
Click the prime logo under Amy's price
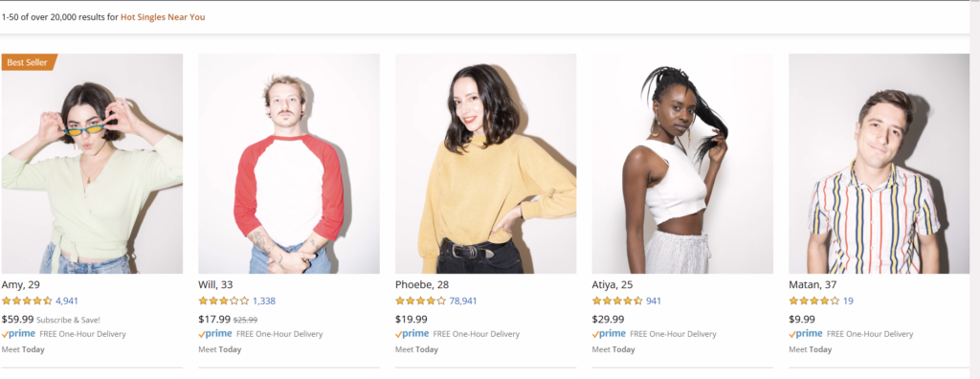(18, 334)
